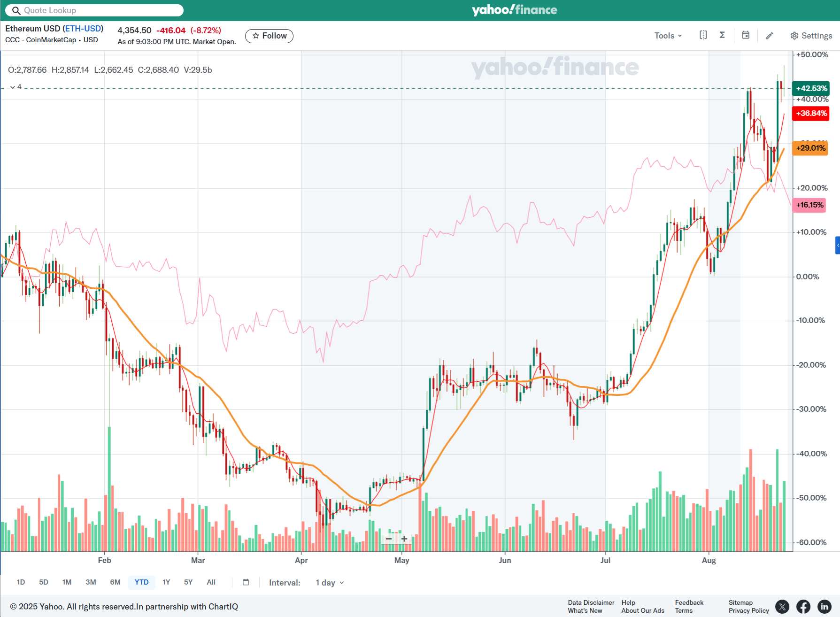840x617 pixels.
Task: Expand the blue side panel handle
Action: tap(838, 245)
